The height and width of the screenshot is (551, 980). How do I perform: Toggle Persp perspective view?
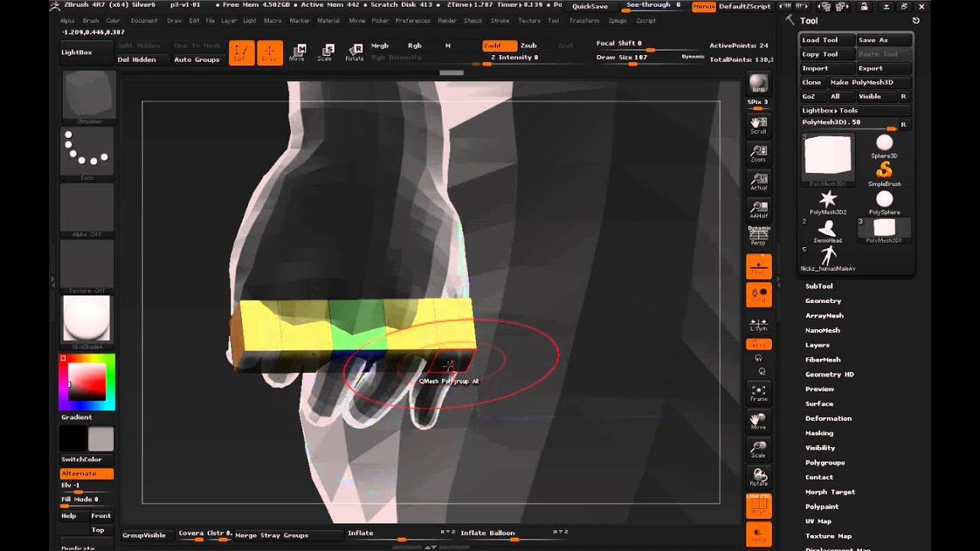pos(759,237)
